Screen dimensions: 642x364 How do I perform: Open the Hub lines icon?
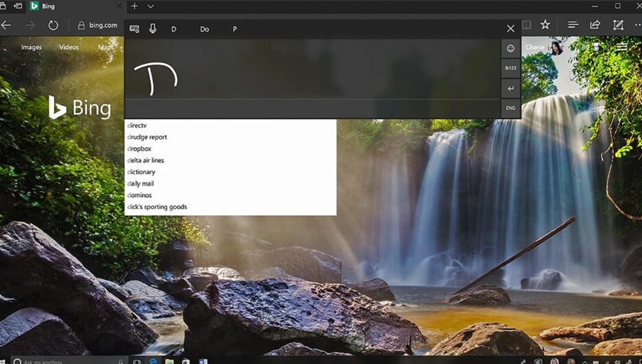pos(573,25)
